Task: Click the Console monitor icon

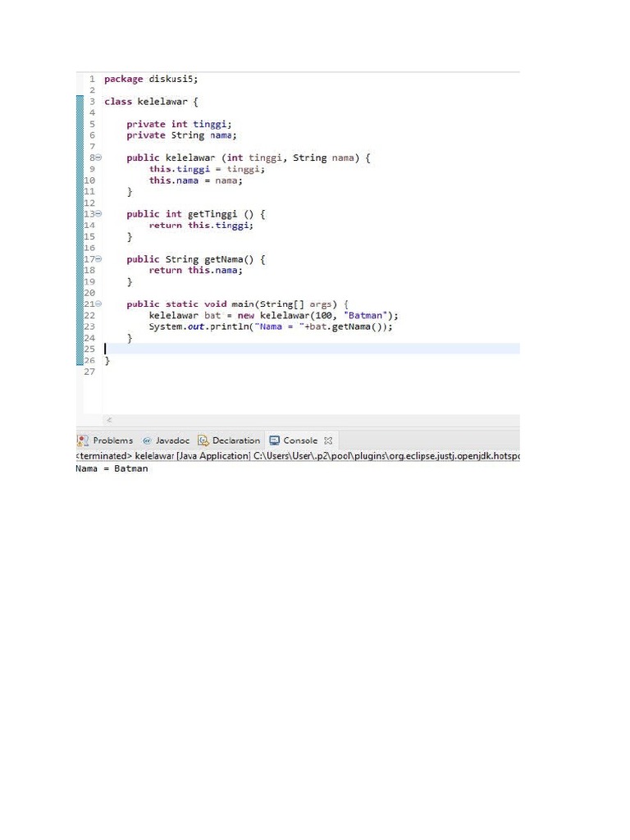Action: (274, 441)
